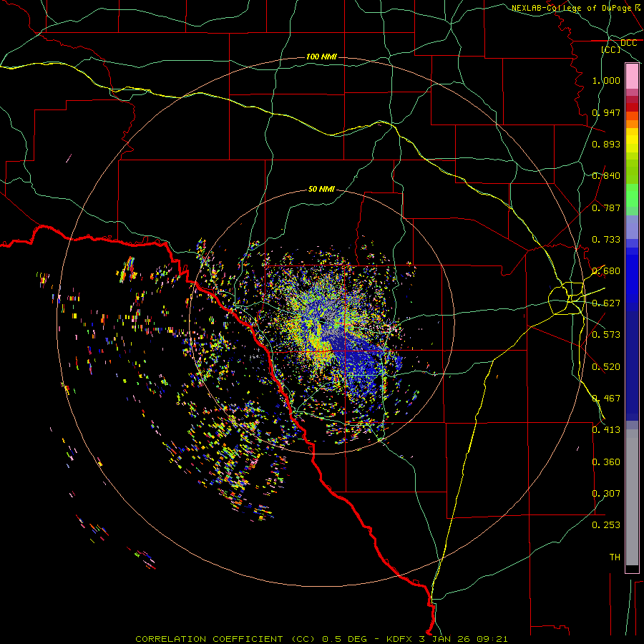The width and height of the screenshot is (644, 644).
Task: Click the "0.360" color scale value
Action: point(606,462)
